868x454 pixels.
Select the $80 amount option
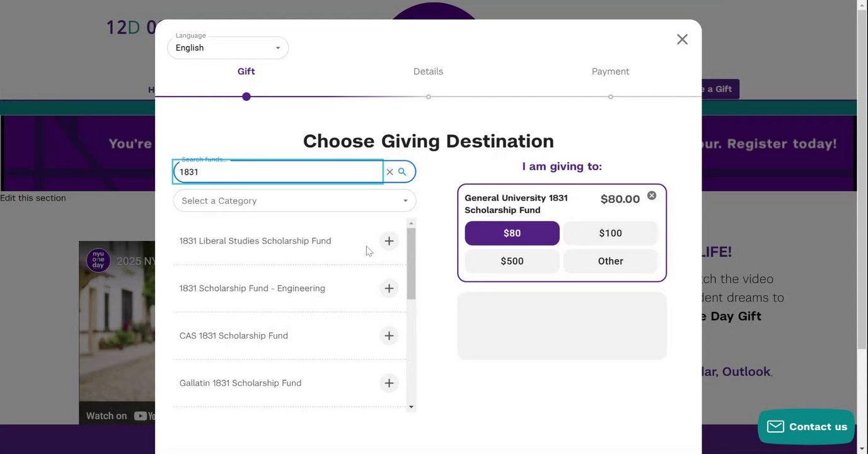click(512, 233)
